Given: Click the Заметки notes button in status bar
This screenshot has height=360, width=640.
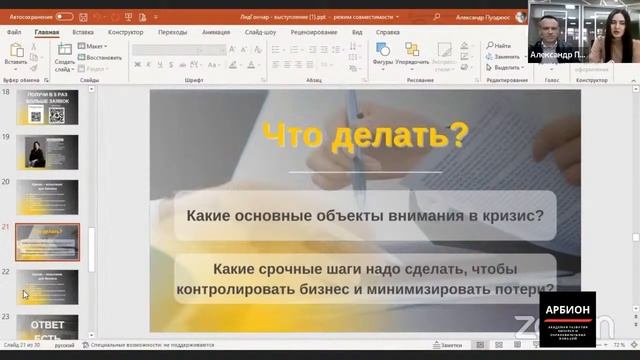Looking at the screenshot, I should coord(447,345).
